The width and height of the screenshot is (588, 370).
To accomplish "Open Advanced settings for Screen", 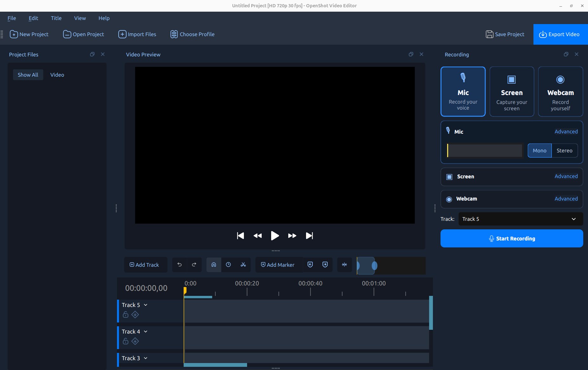I will click(566, 176).
